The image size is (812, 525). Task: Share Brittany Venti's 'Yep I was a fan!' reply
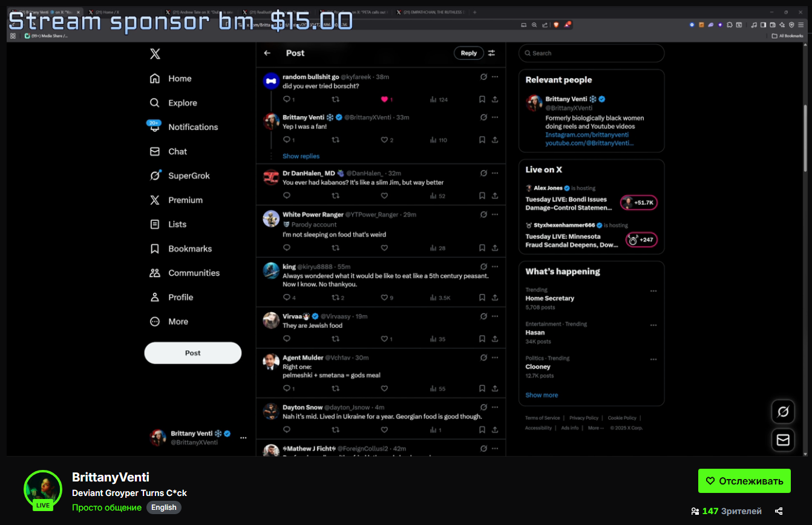point(495,140)
